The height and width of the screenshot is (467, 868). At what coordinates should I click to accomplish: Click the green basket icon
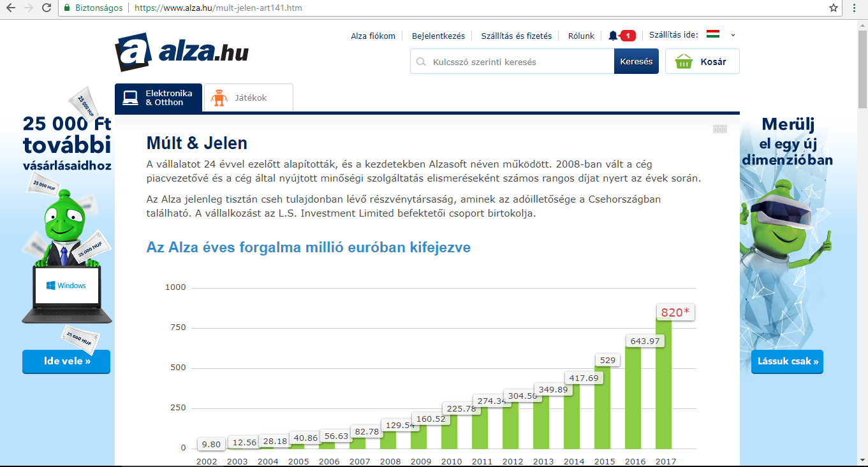coord(684,62)
